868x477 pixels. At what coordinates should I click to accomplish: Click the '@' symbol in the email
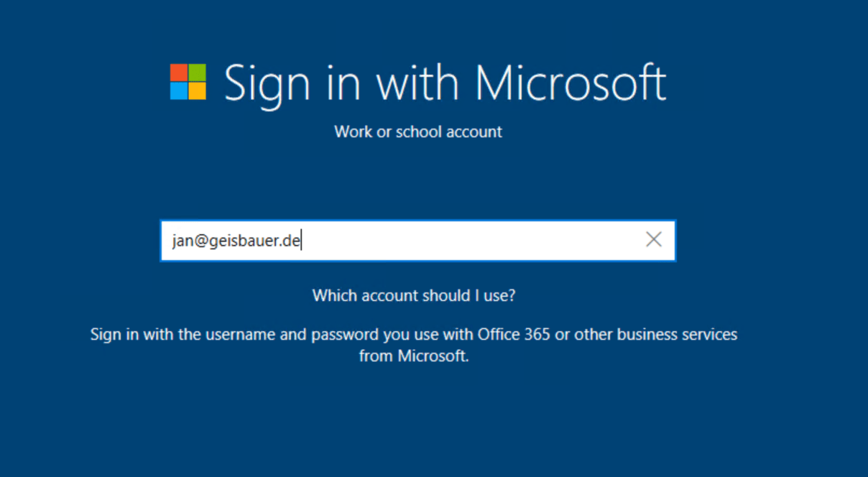point(198,241)
